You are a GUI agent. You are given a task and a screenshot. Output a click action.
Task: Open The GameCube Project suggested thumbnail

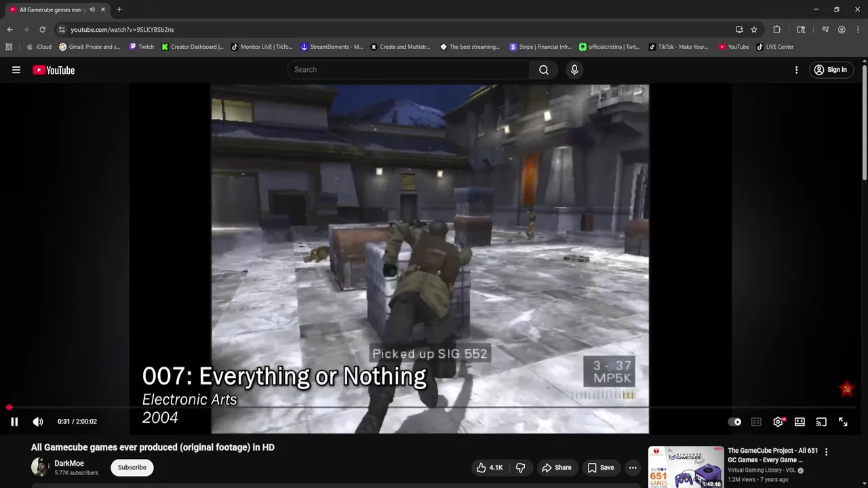click(x=686, y=467)
